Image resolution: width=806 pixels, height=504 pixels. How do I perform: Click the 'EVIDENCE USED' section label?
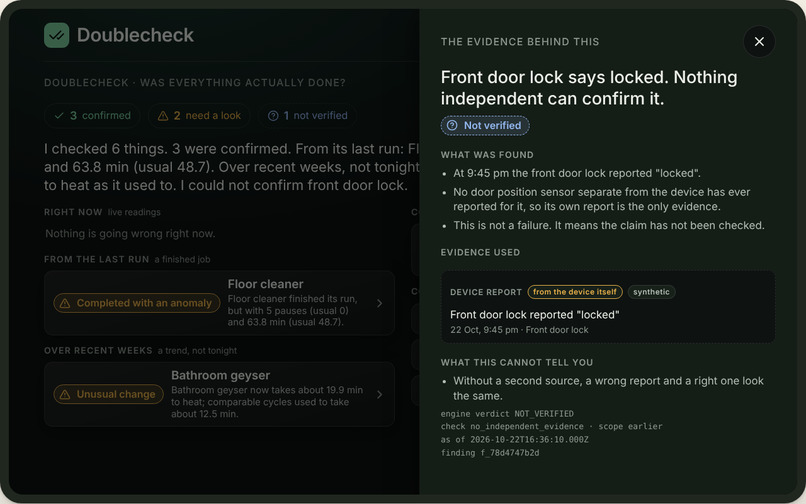(x=480, y=253)
